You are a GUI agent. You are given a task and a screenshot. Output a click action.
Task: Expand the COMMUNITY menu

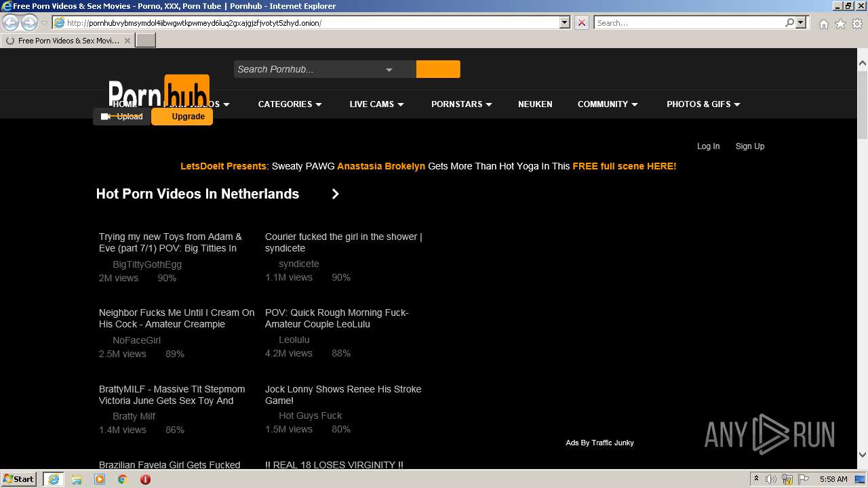[608, 104]
